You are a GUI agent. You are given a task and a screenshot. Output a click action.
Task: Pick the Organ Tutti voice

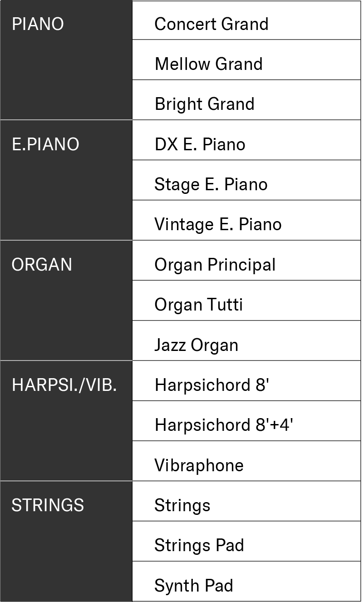[x=199, y=305]
